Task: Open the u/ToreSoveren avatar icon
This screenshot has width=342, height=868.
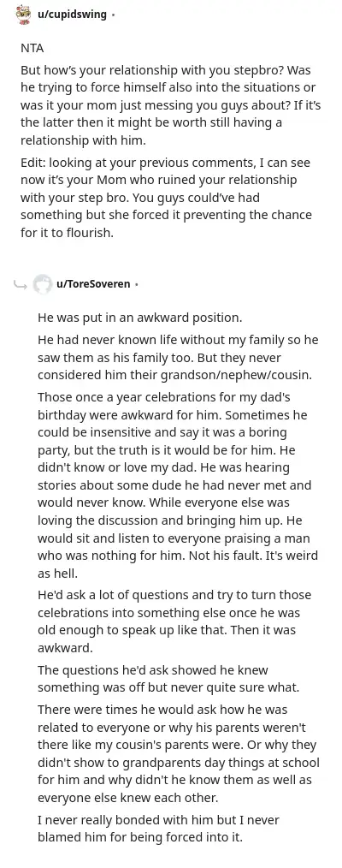Action: (x=42, y=284)
